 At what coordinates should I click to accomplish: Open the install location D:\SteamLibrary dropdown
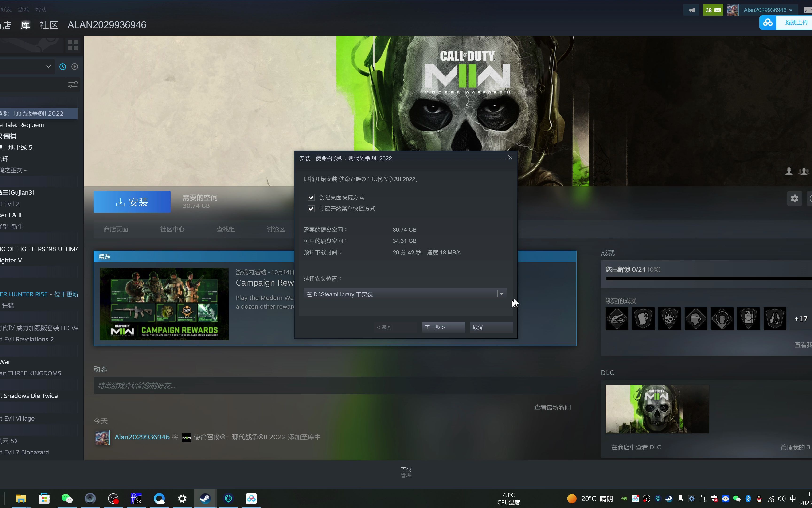click(x=405, y=294)
